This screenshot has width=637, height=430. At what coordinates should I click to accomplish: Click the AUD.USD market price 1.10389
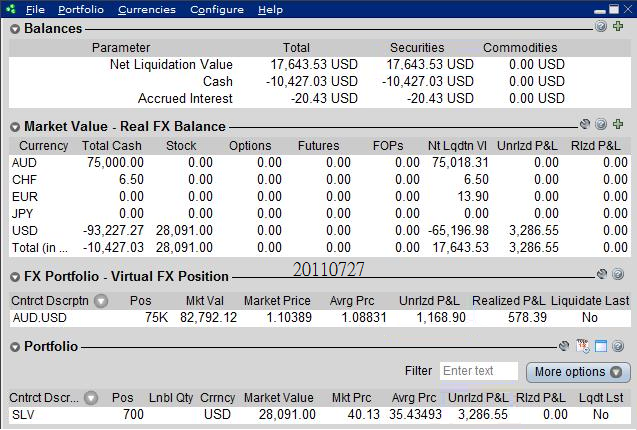coord(289,317)
